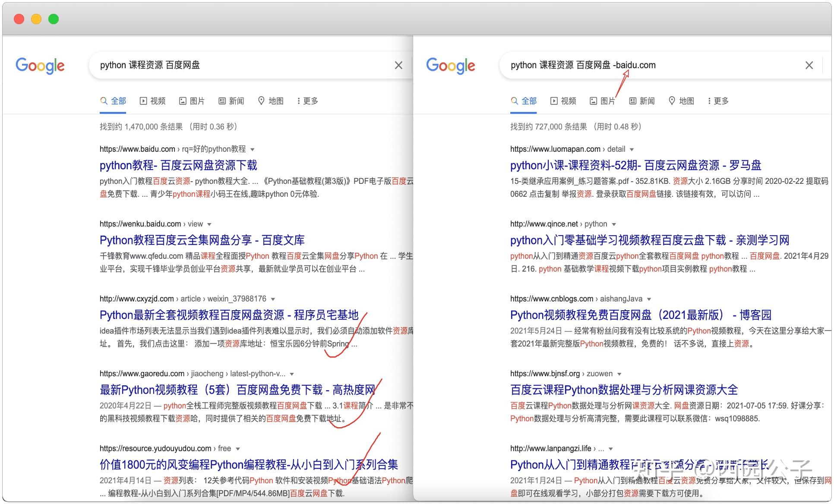Viewport: 834px width, 504px height.
Task: Click the red close window button
Action: tap(19, 19)
